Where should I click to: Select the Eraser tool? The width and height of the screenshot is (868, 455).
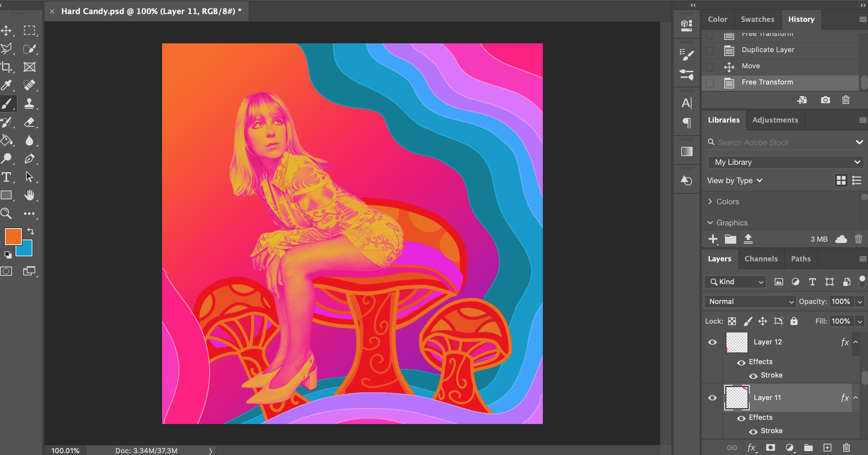(x=29, y=122)
